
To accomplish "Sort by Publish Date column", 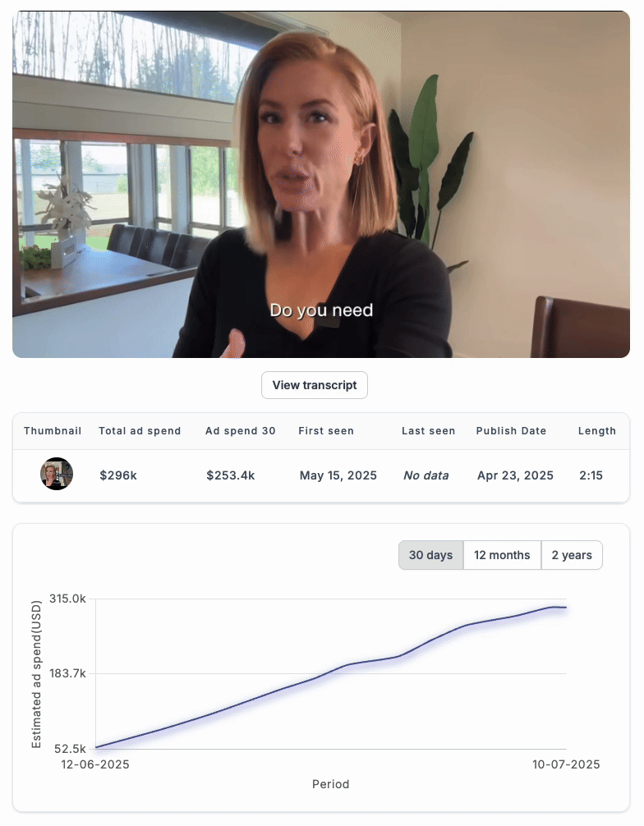I will point(511,431).
